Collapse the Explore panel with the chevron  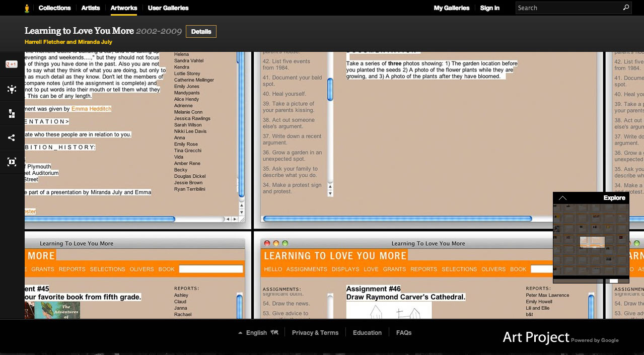click(562, 198)
